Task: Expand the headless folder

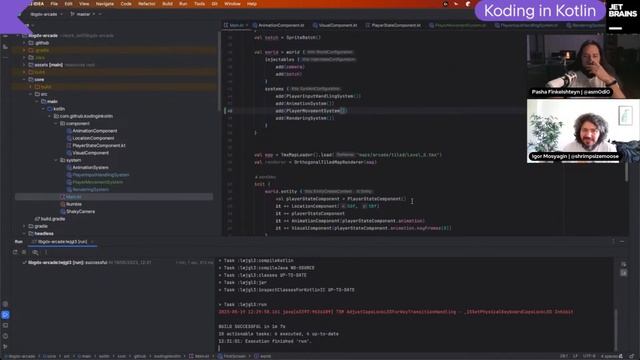Action: (x=24, y=233)
